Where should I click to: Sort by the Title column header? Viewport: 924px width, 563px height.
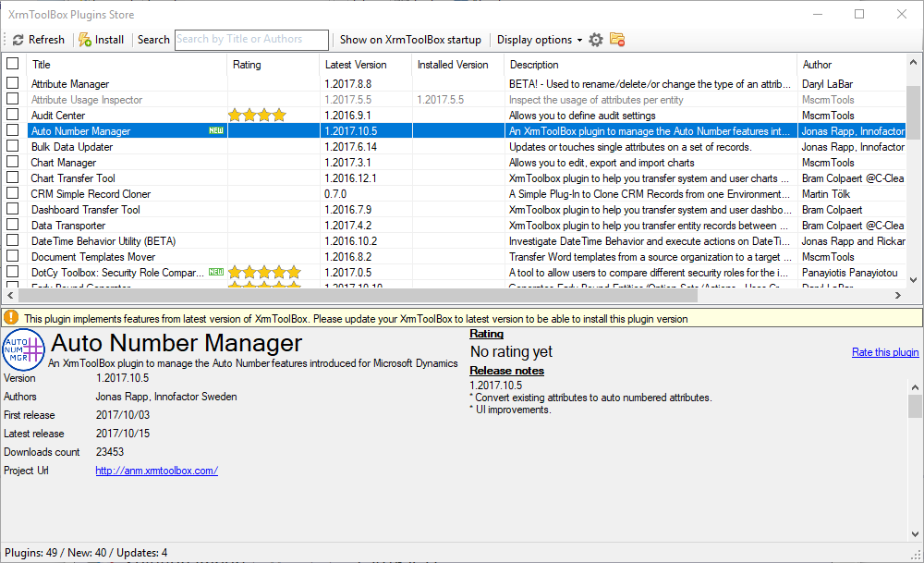127,65
